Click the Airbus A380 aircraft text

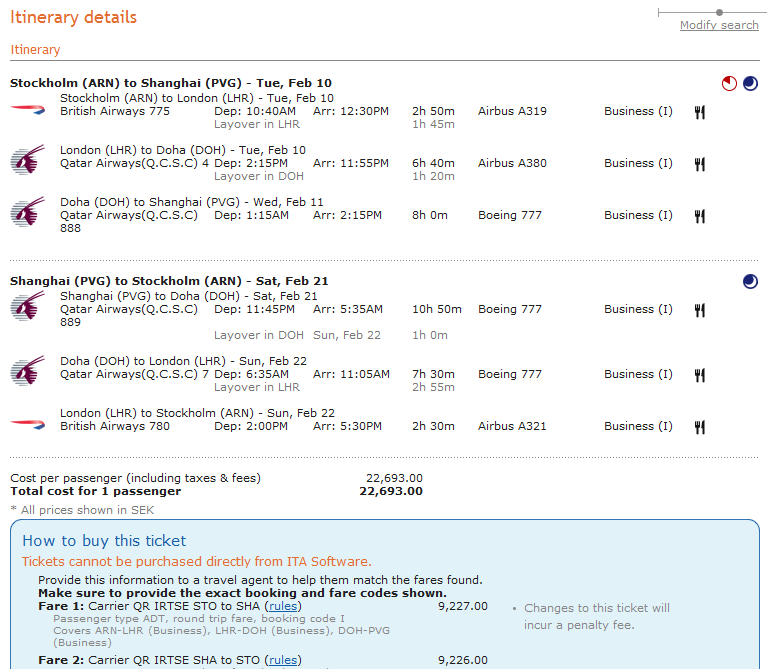[512, 163]
